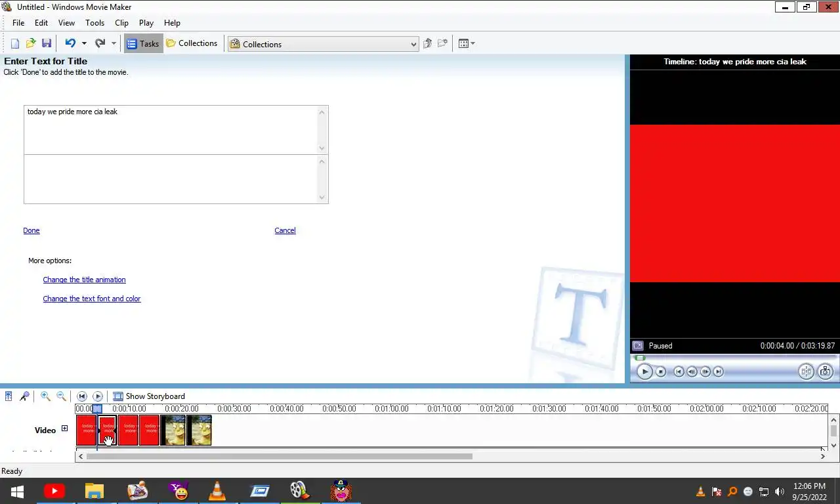The width and height of the screenshot is (840, 504).
Task: Show Storyboard view
Action: coord(149,396)
